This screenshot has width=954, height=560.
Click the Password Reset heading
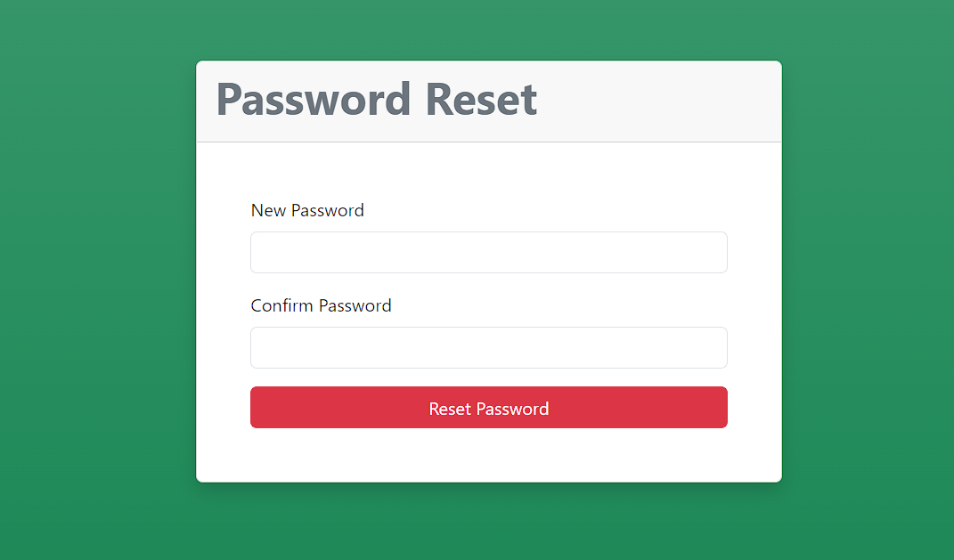[x=375, y=100]
